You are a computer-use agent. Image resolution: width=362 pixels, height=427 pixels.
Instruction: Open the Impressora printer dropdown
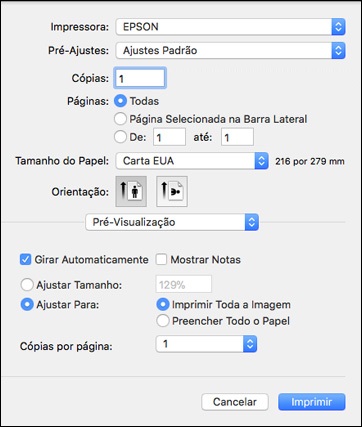click(230, 27)
